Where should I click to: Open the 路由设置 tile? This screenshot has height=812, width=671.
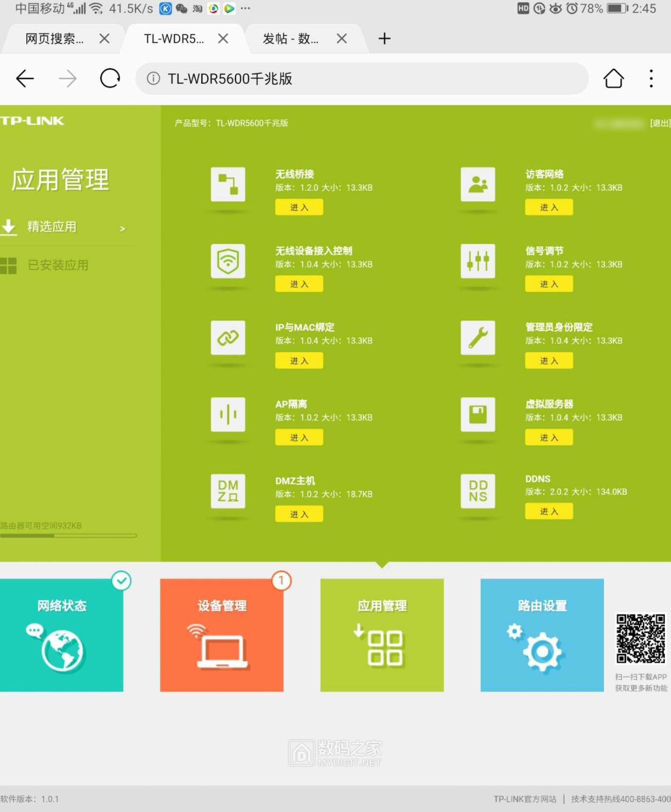coord(542,635)
